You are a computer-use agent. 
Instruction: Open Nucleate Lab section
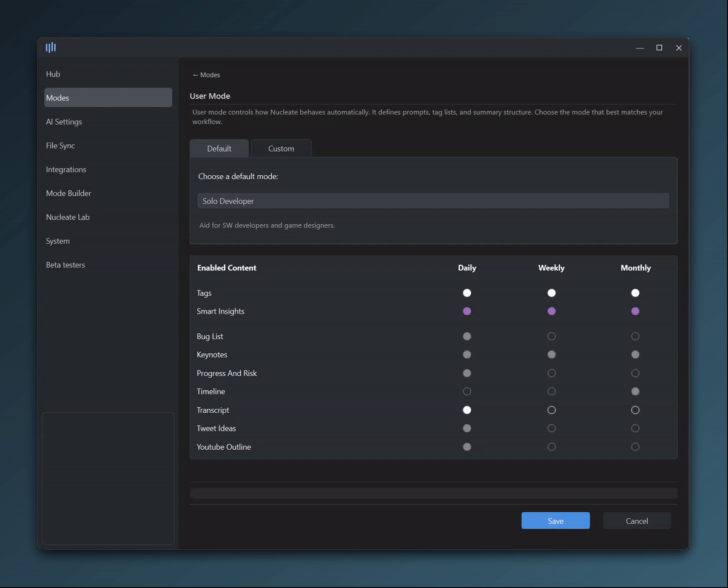[108, 217]
